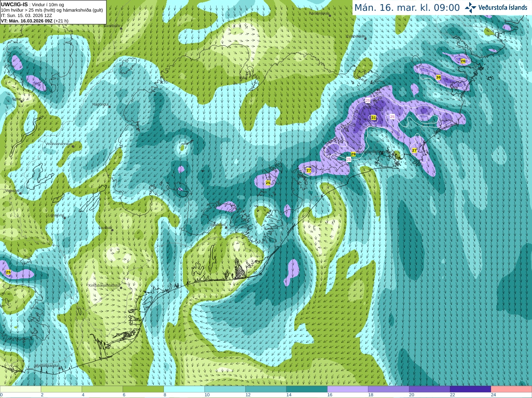Screen dimensions: 532x398
Task: Click the legend swatch for 4–6 m/s
Action: 102,389
